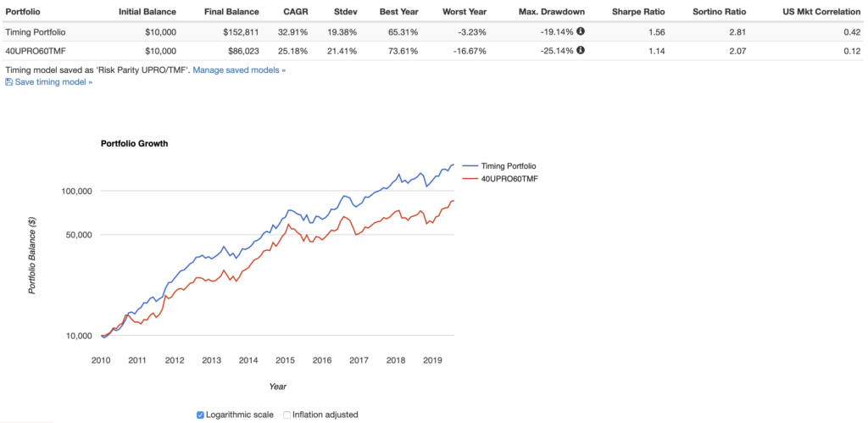Enable the Inflation adjusted checkbox
This screenshot has width=868, height=423.
pos(287,415)
